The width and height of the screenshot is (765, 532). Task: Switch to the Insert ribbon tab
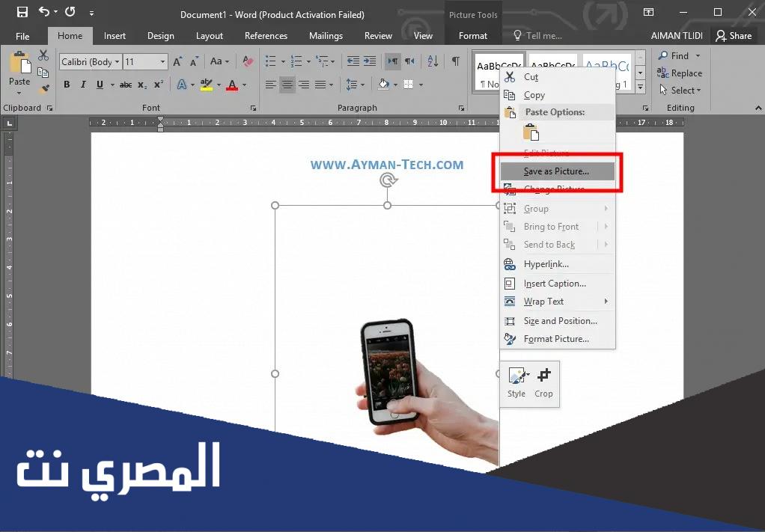tap(115, 36)
